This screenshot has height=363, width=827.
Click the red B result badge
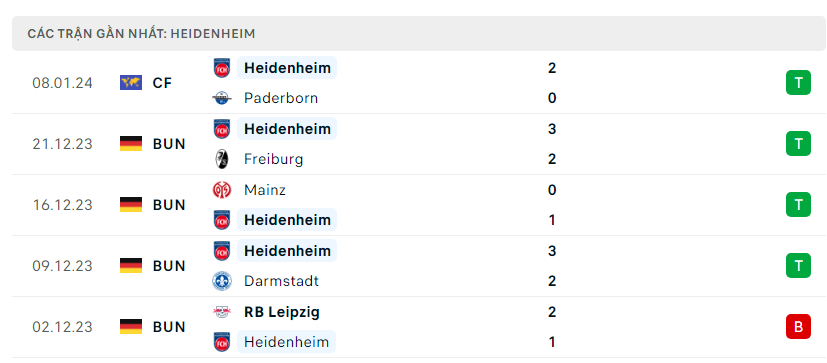(798, 327)
